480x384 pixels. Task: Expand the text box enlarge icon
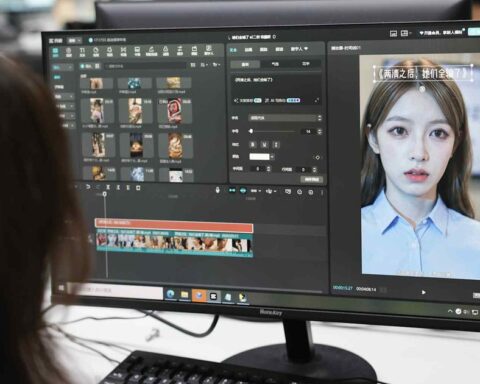317,100
